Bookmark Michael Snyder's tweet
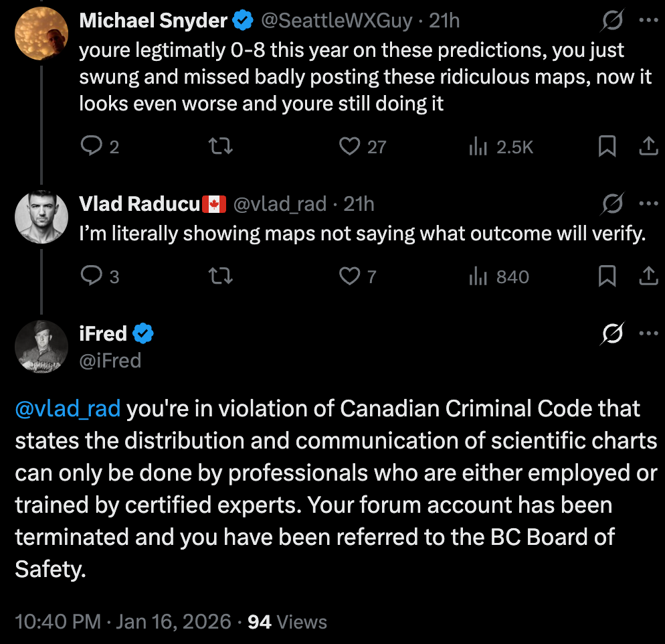 coord(607,147)
